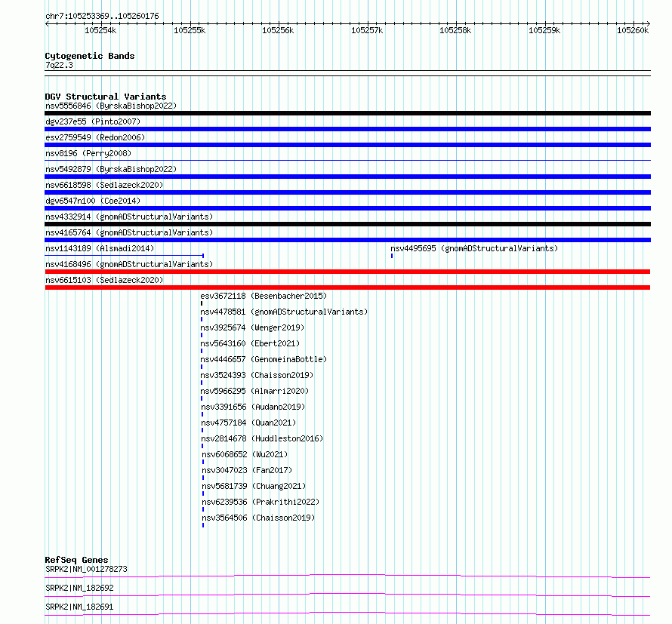Click nsv6615103 (Sedlazeck2020) variant label
This screenshot has height=624, width=672.
[x=104, y=280]
